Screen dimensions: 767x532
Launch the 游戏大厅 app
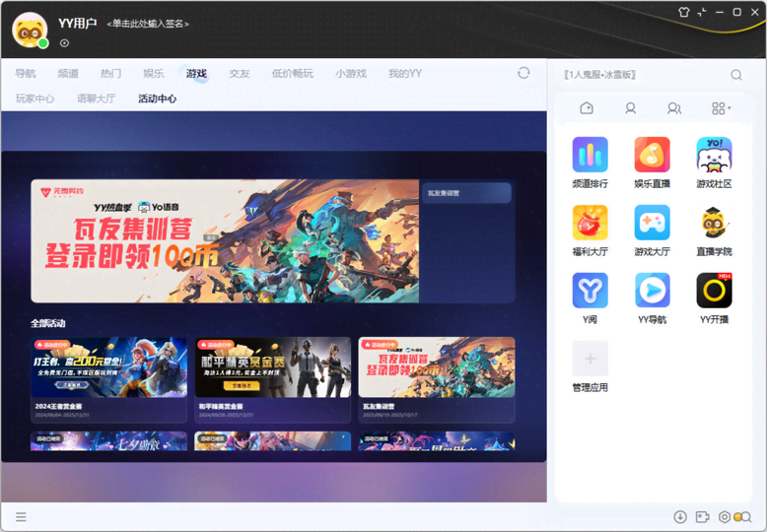pos(652,223)
